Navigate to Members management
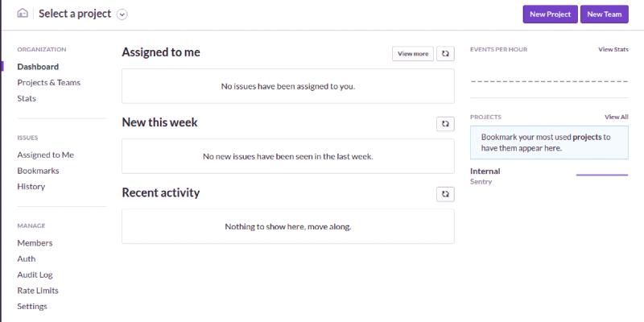 (x=35, y=243)
